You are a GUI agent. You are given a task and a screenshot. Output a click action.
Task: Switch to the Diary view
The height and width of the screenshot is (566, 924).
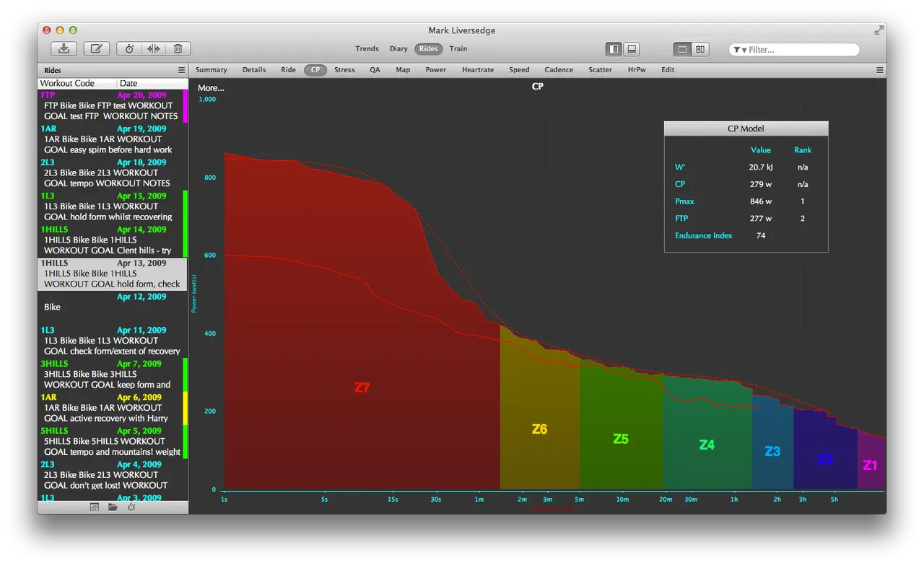398,49
